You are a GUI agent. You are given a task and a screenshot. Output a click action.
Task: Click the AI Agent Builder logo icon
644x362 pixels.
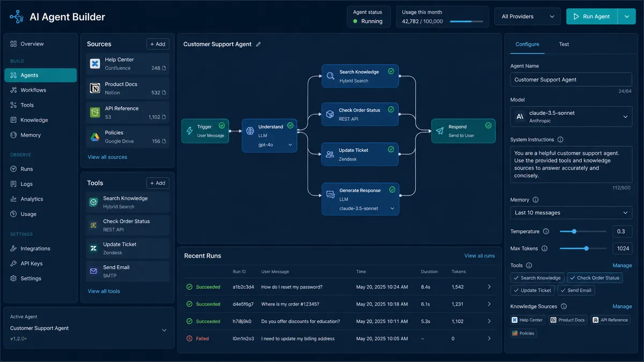tap(17, 17)
